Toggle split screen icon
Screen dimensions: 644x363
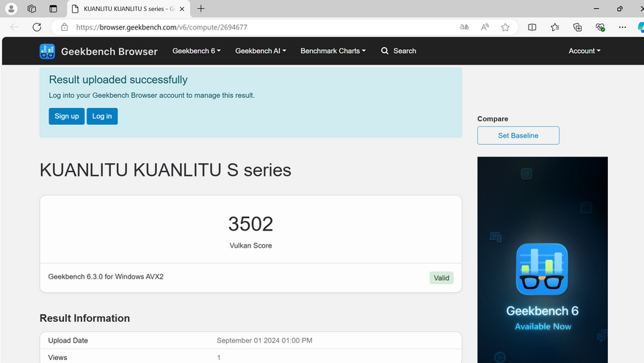[532, 27]
